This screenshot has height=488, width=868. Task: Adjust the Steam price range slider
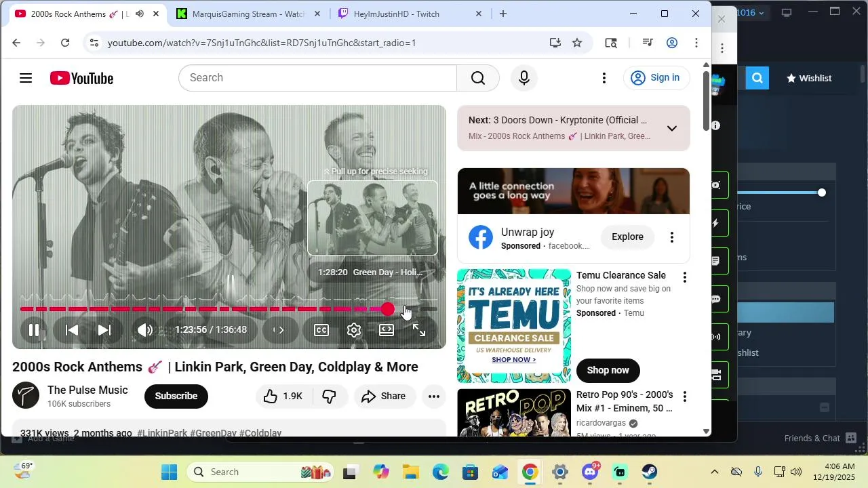[822, 192]
